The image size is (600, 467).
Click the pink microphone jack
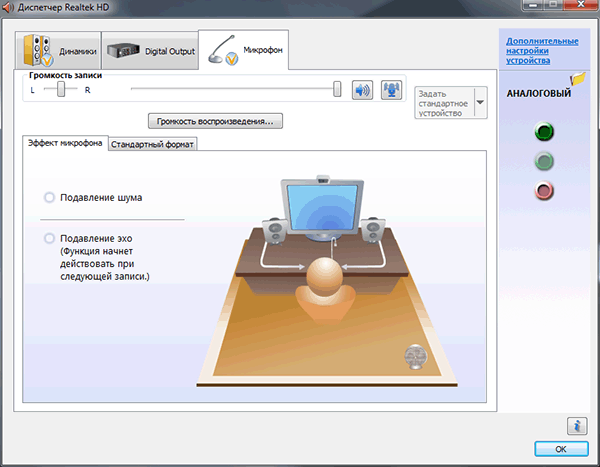click(x=544, y=191)
